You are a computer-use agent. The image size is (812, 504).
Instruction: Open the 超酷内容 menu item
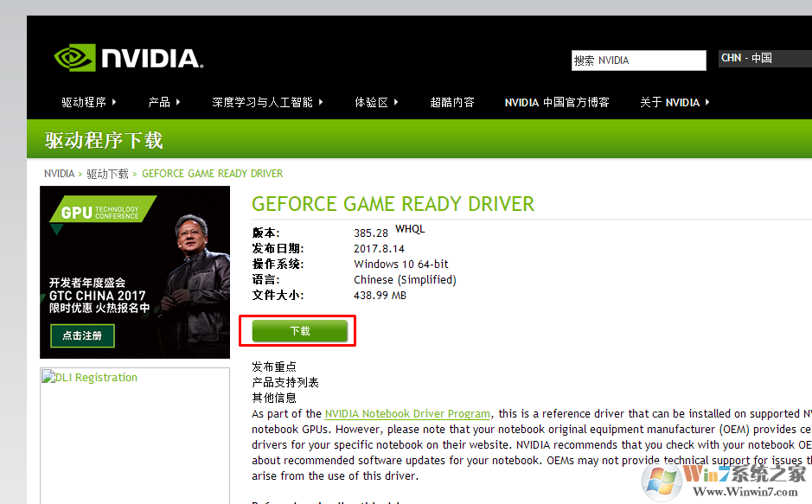(452, 103)
